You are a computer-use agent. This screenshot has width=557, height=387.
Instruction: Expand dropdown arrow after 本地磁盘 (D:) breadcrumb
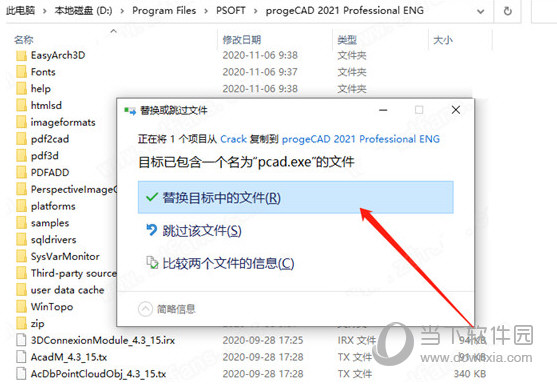point(122,11)
